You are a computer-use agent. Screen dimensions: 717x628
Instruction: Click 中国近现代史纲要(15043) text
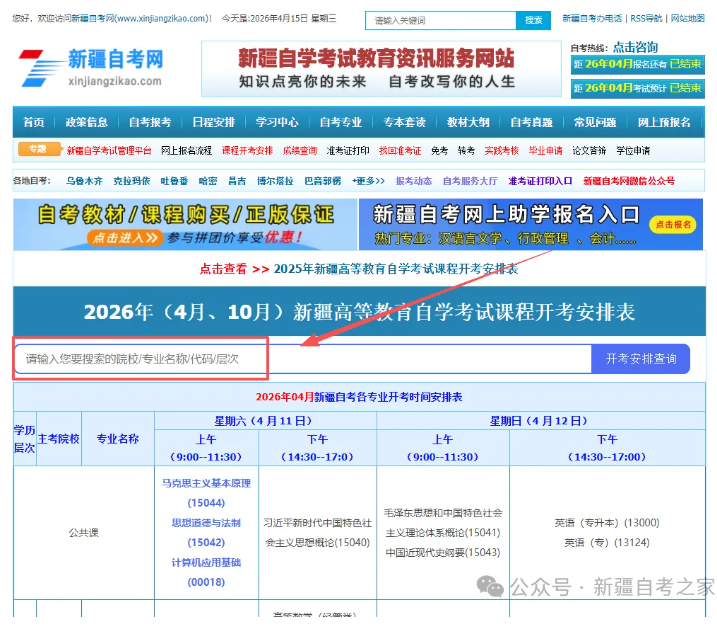[x=443, y=553]
